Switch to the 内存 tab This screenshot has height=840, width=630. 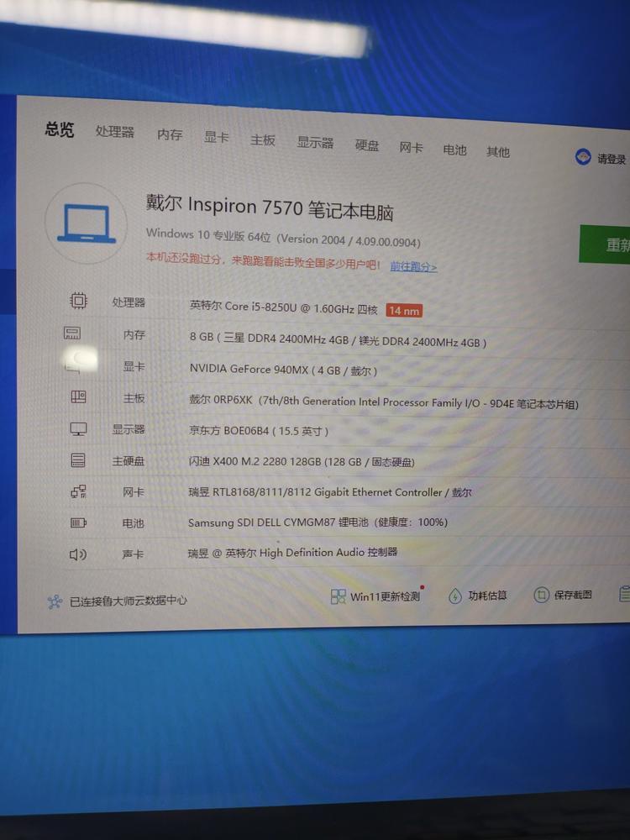(x=170, y=134)
